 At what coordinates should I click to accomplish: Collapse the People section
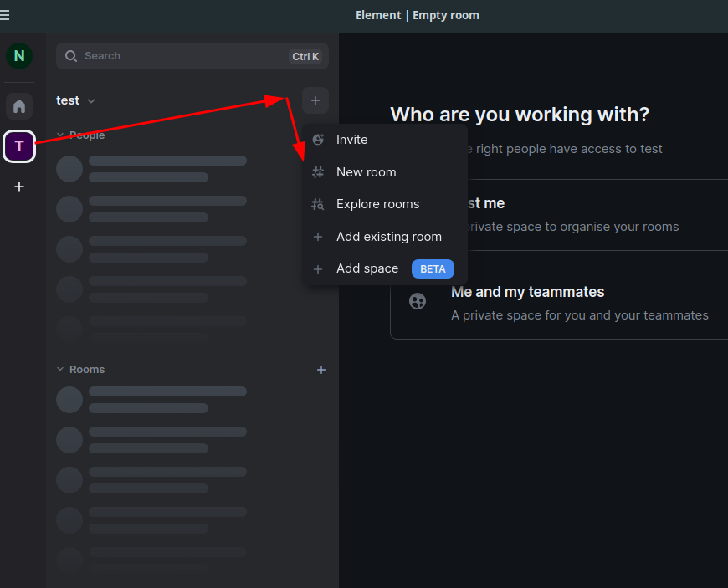pyautogui.click(x=60, y=135)
